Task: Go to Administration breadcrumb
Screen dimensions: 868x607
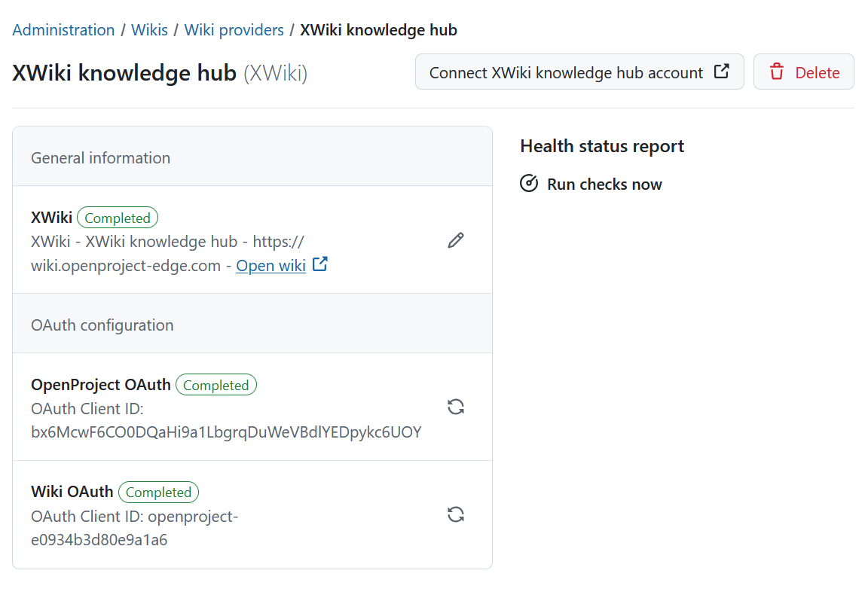Action: click(63, 30)
